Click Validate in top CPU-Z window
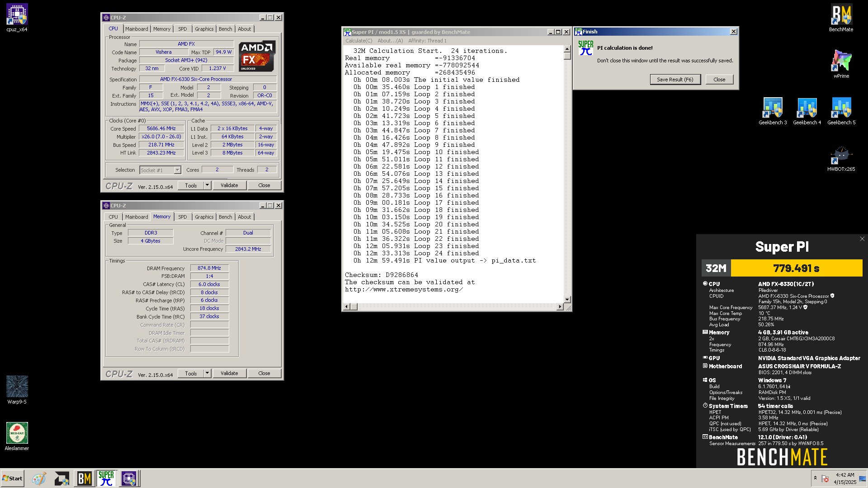 click(229, 186)
